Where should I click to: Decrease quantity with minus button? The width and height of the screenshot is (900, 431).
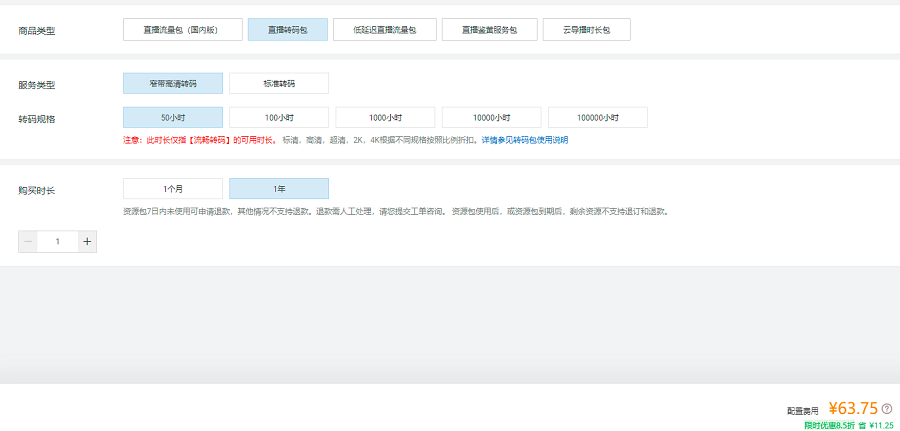point(28,242)
